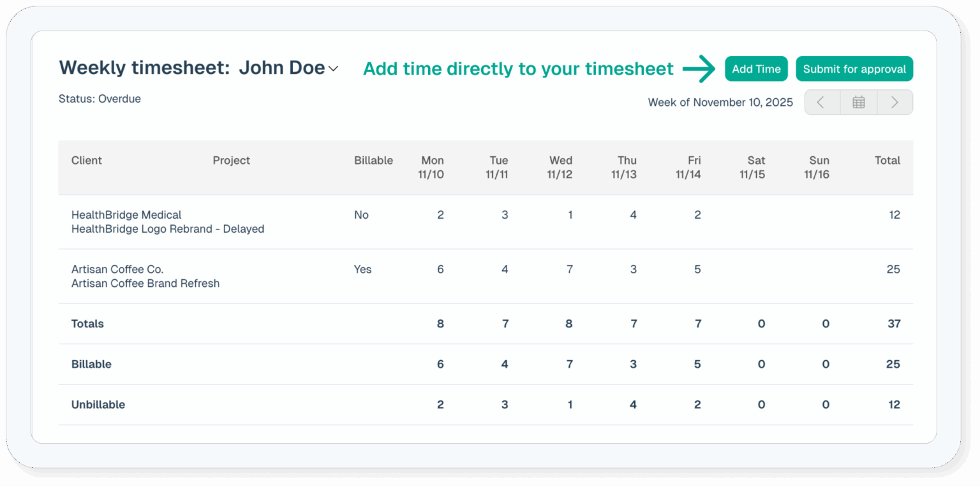The image size is (980, 487).
Task: Click the HealthBridge billable value "No"
Action: point(361,215)
